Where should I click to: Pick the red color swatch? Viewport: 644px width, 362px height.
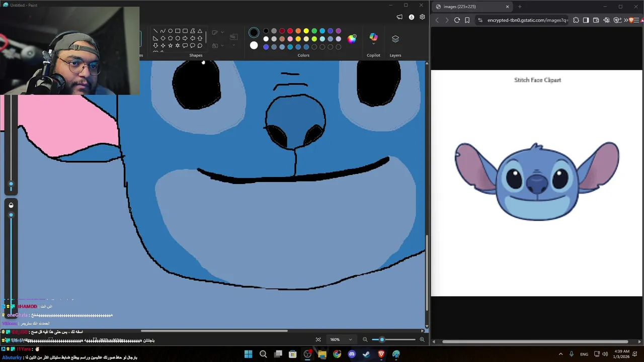click(x=290, y=31)
